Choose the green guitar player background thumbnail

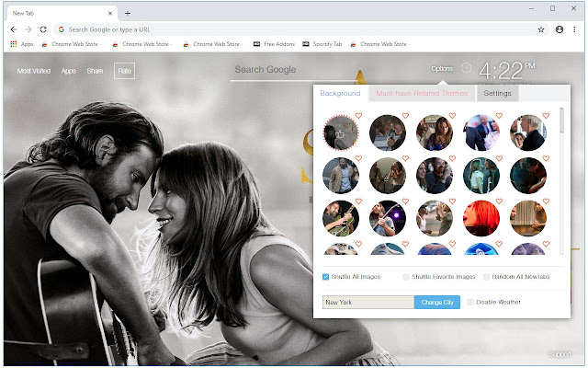click(341, 218)
